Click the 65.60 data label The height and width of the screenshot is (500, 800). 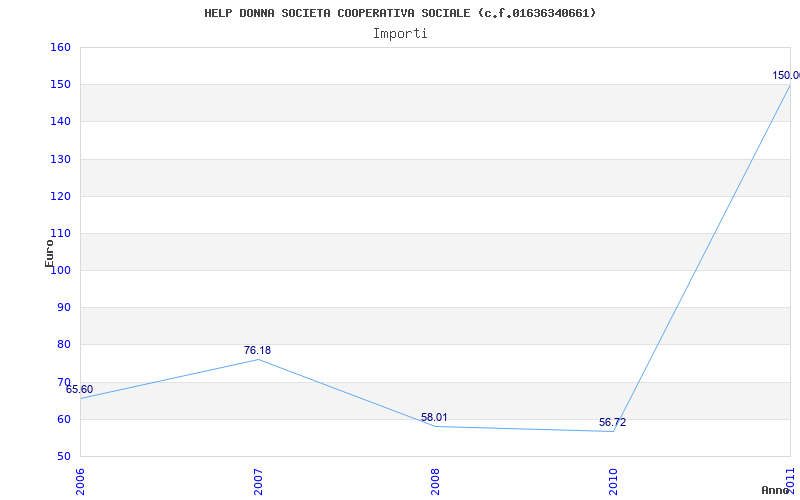coord(80,390)
